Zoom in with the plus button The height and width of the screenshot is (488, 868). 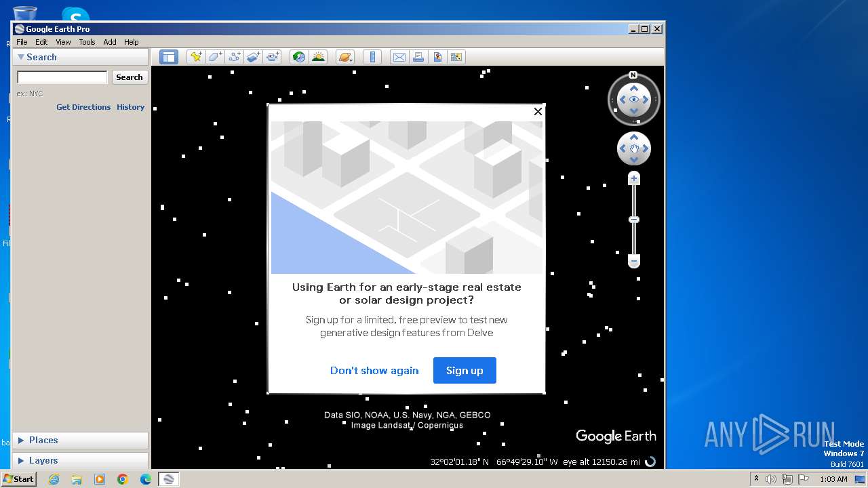634,179
